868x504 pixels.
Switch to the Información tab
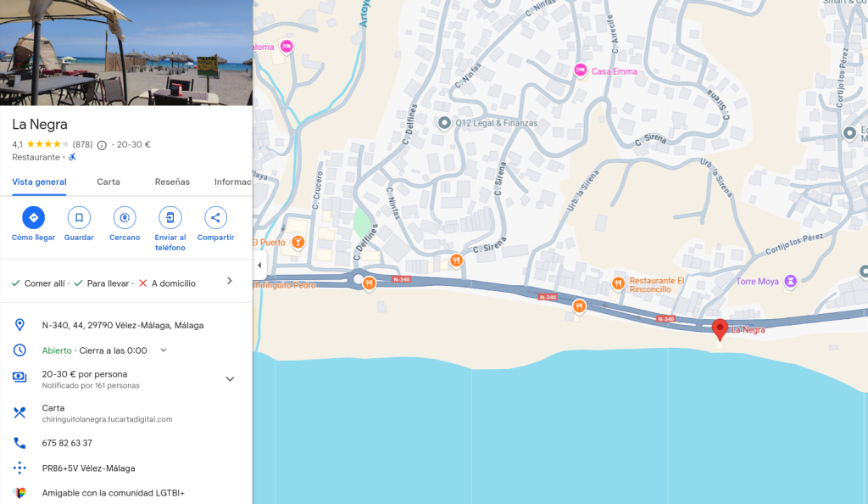232,182
